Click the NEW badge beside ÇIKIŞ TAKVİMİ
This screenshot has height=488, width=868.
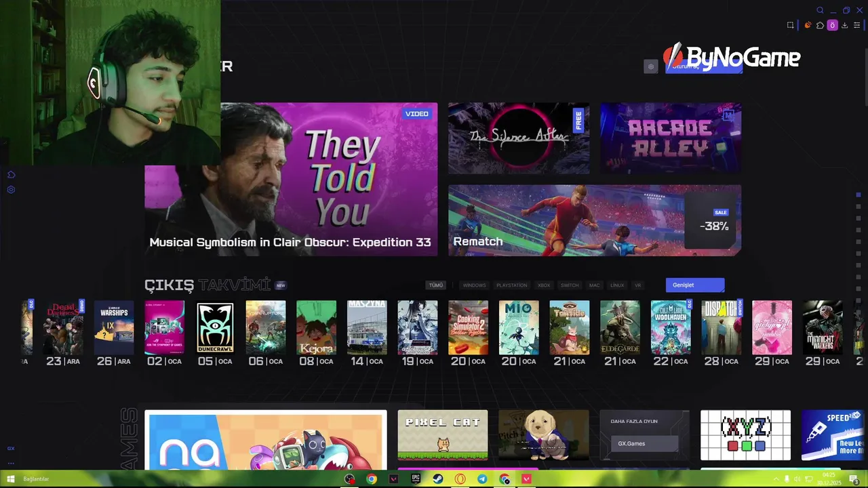pyautogui.click(x=281, y=285)
